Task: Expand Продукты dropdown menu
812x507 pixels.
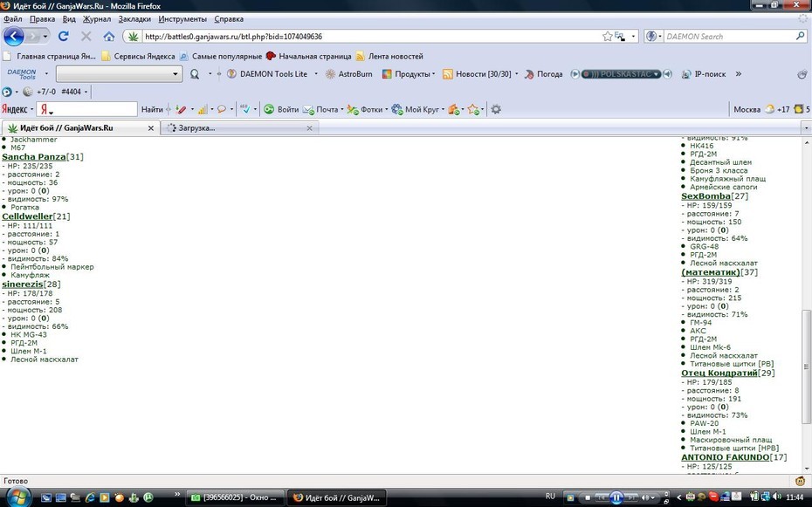Action: 433,74
